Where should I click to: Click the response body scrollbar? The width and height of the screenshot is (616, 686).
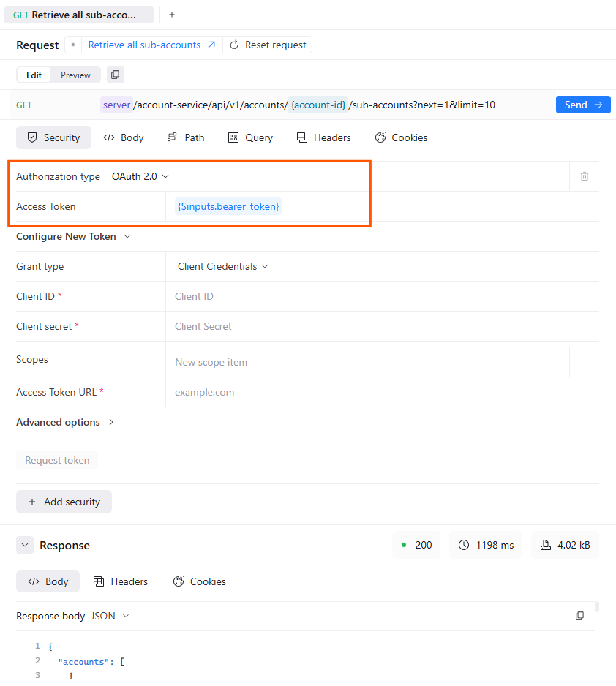[x=597, y=606]
